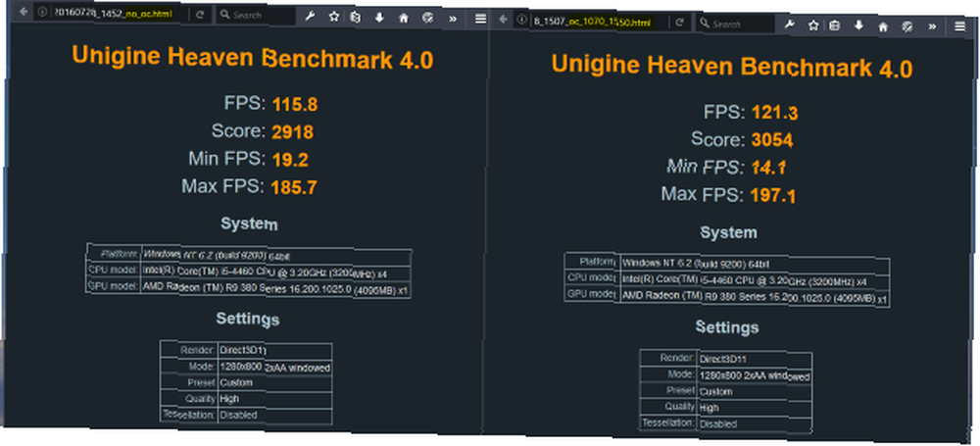Expand toolbar overflow chevron in left window
This screenshot has width=980, height=446.
pyautogui.click(x=453, y=19)
